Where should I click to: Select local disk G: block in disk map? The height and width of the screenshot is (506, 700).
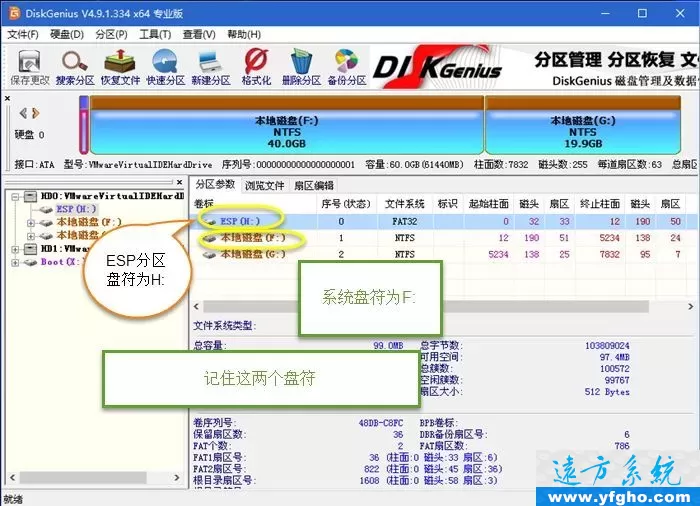[x=583, y=126]
